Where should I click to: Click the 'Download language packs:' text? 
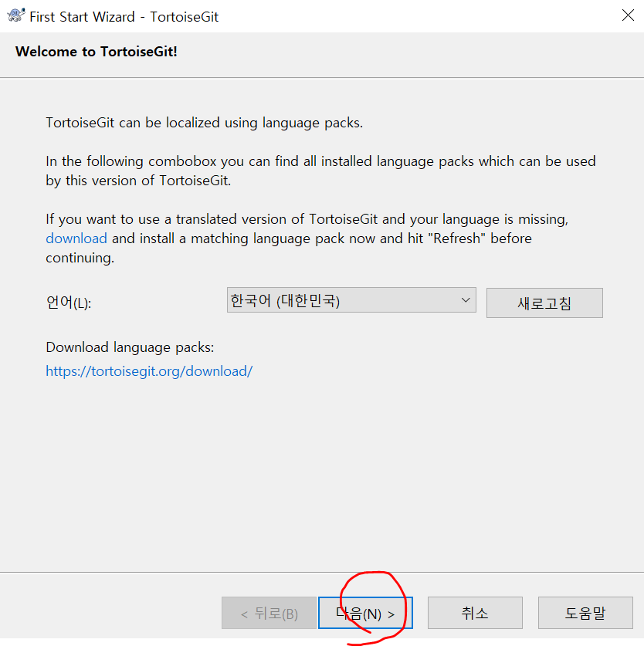point(130,347)
